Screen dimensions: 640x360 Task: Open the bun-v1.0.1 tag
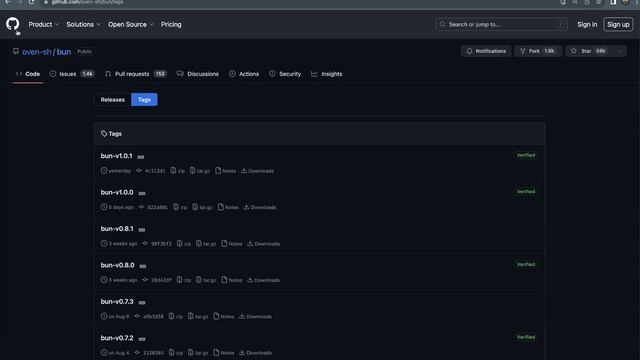pyautogui.click(x=116, y=156)
